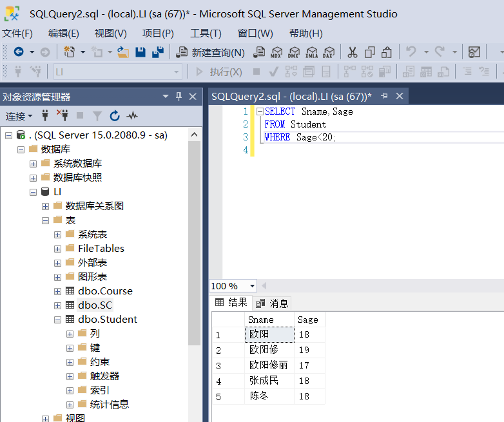Open the 文件(F) menu
The image size is (504, 422).
coord(17,34)
